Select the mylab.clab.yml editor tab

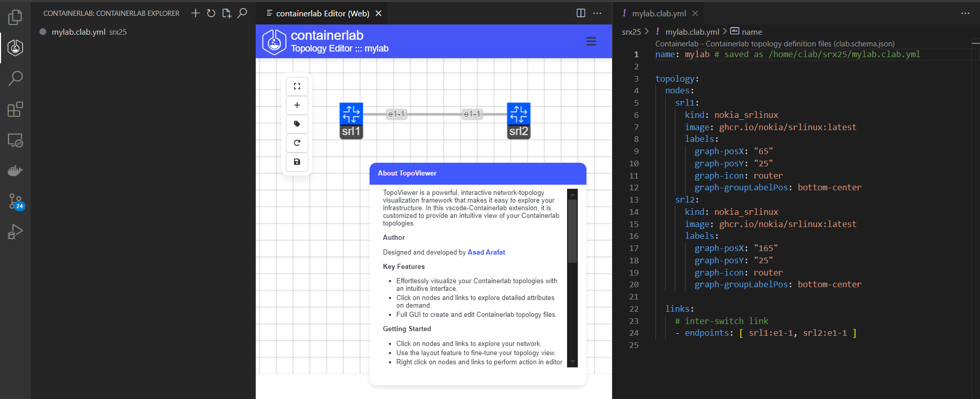pyautogui.click(x=658, y=13)
